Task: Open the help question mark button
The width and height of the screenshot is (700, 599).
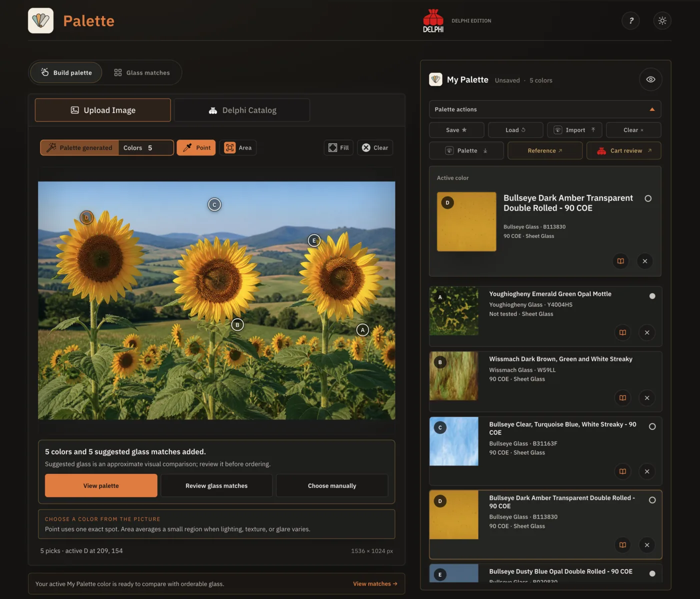Action: pyautogui.click(x=631, y=20)
